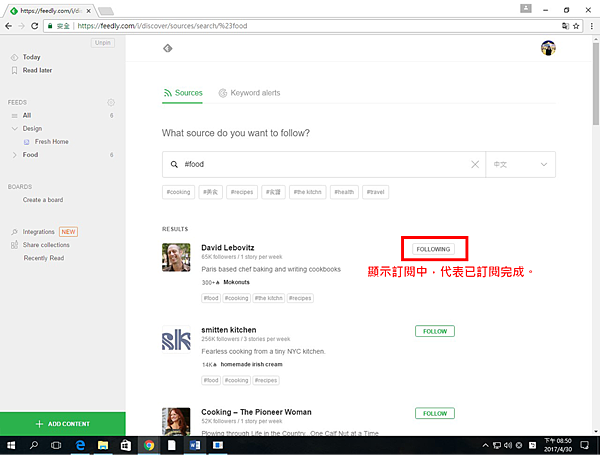The height and width of the screenshot is (458, 600).
Task: Click the homemade irish cream story link
Action: 251,365
